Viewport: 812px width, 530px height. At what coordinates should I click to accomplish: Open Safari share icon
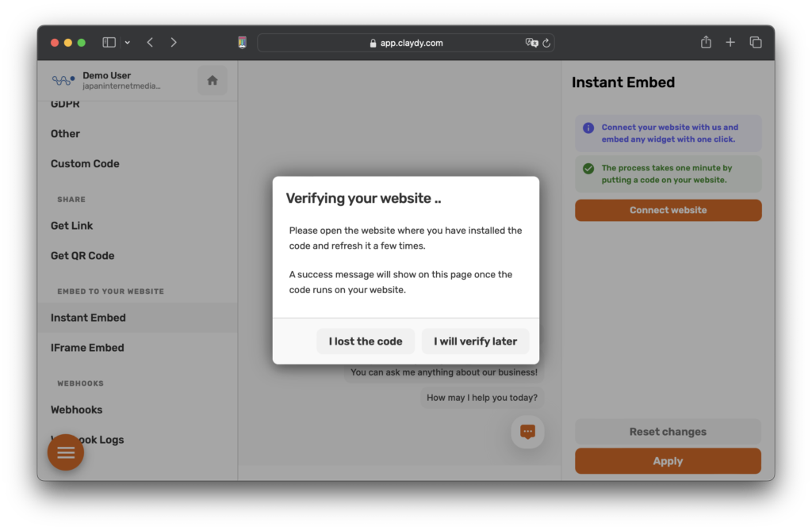[x=706, y=43]
